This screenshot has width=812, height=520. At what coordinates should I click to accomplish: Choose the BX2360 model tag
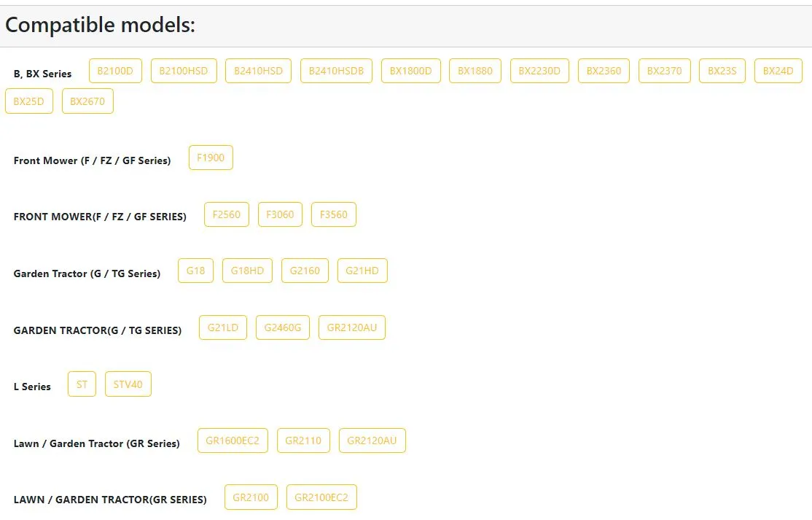coord(604,71)
